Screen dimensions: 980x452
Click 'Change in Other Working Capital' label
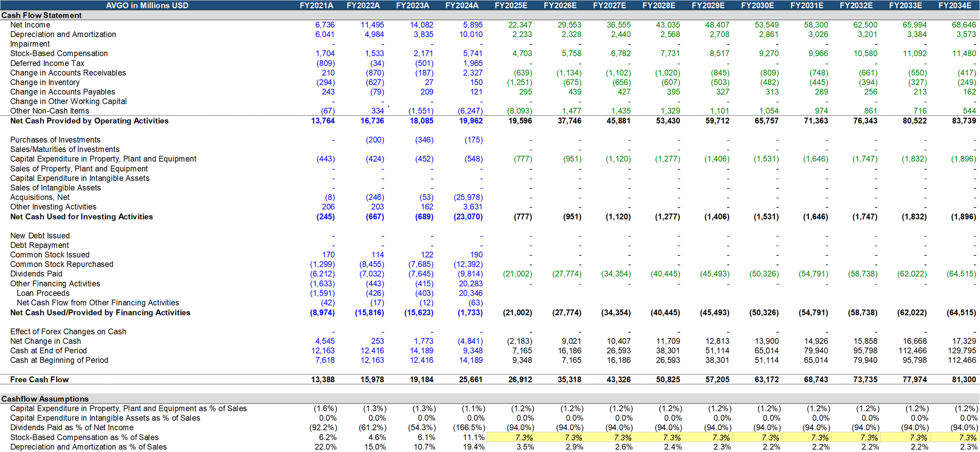[x=68, y=101]
